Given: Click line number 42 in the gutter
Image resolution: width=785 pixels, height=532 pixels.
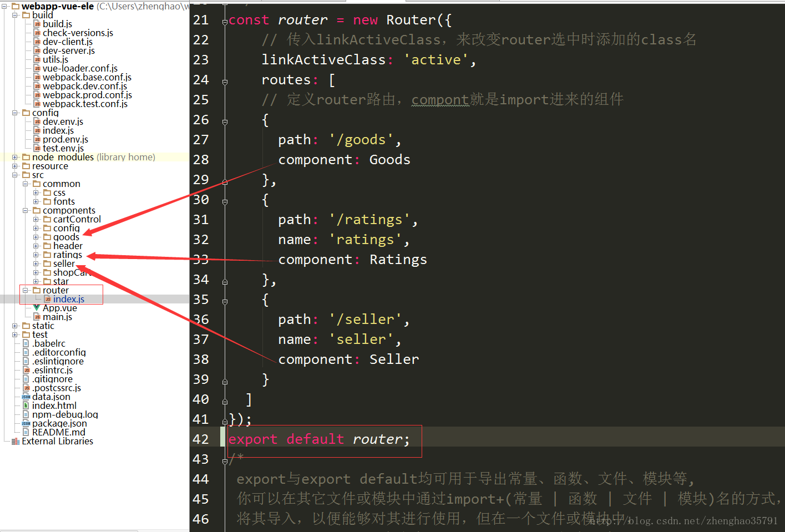Looking at the screenshot, I should pos(201,439).
